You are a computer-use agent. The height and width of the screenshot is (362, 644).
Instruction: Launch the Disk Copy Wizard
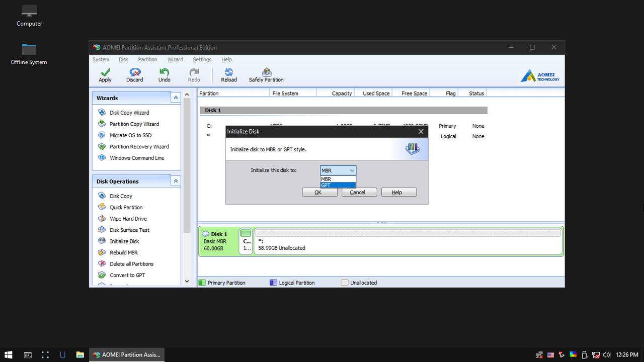129,113
